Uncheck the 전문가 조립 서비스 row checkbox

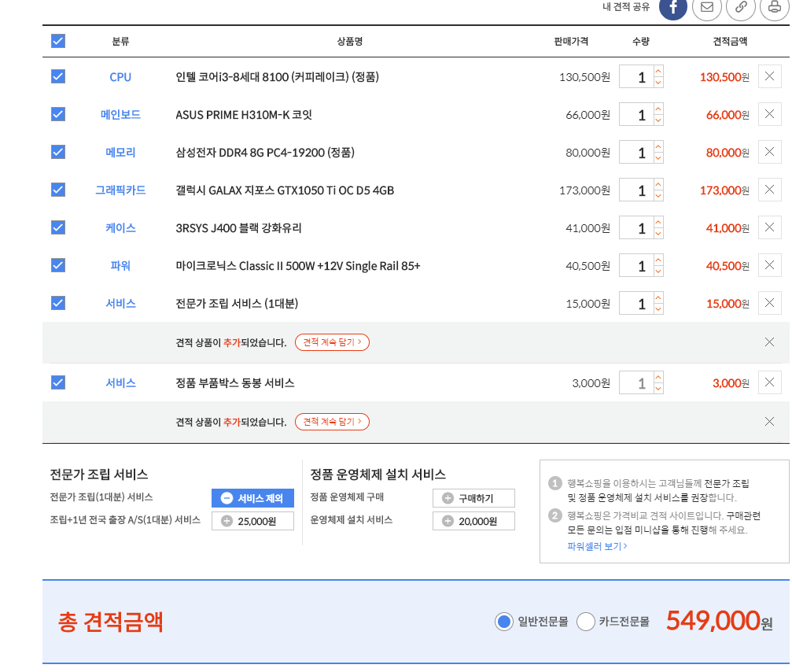click(58, 303)
